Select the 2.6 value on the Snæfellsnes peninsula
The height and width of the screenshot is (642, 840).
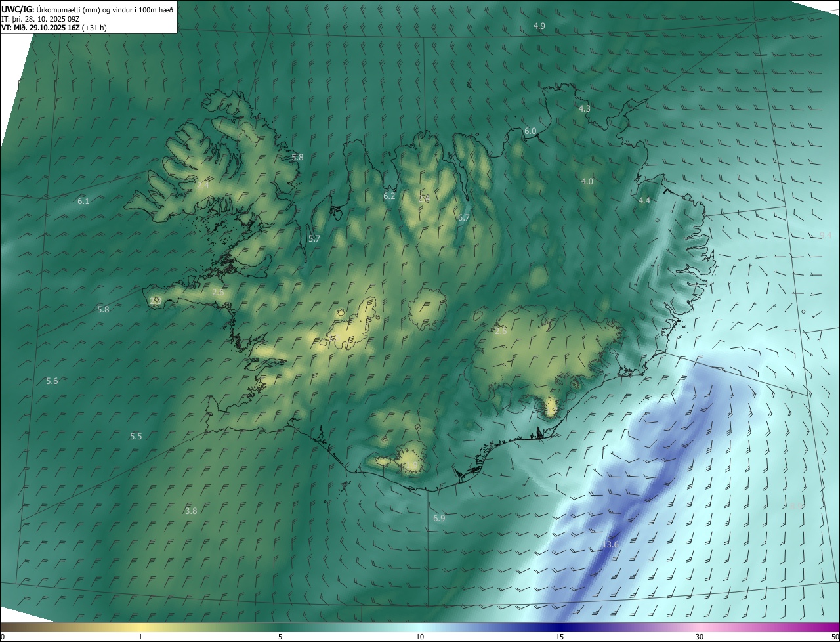point(218,292)
